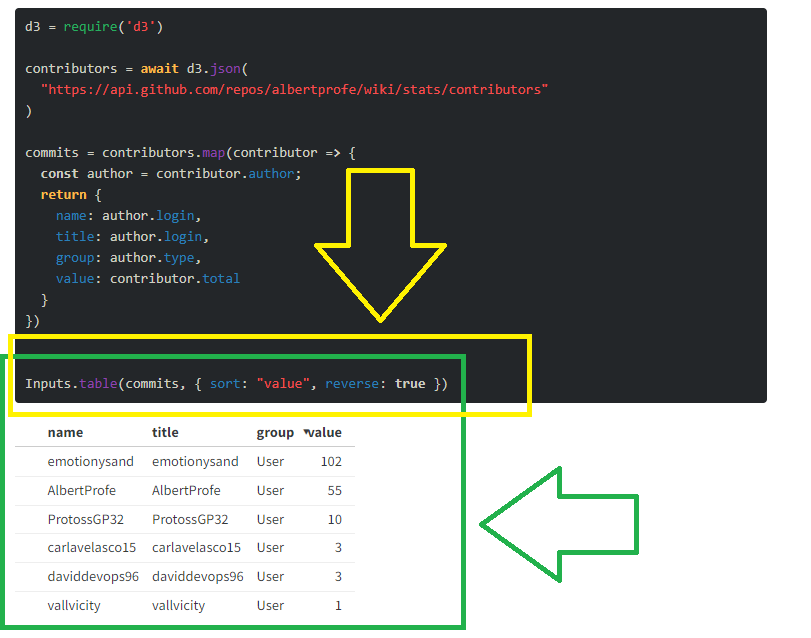
Task: Select daviddevops96 in the title column
Action: 198,576
